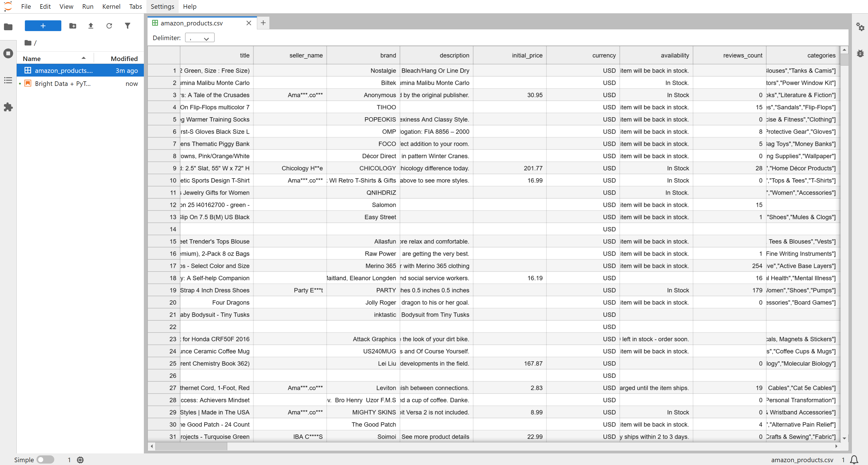868x465 pixels.
Task: Open a new launcher tab with the plus button
Action: tap(263, 23)
